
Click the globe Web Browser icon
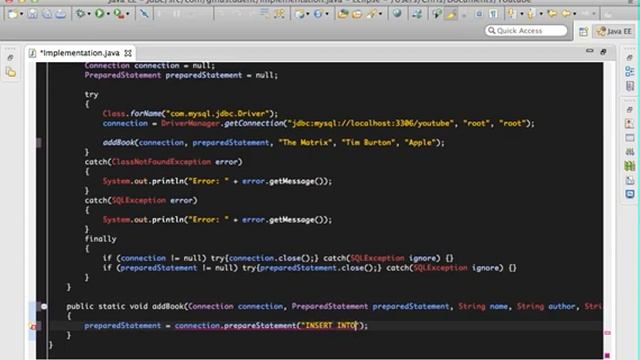[397, 13]
